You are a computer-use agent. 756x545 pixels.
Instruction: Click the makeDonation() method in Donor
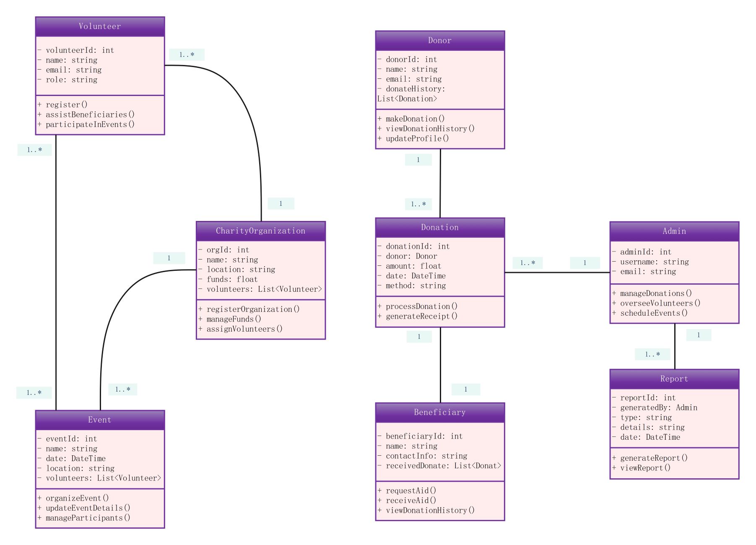coord(415,119)
